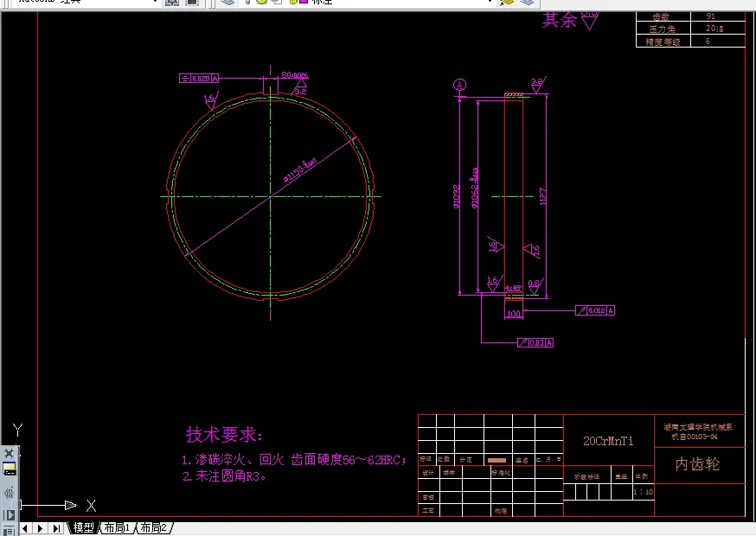
Task: Open the text style dropdown arrow at top left
Action: tap(155, 2)
